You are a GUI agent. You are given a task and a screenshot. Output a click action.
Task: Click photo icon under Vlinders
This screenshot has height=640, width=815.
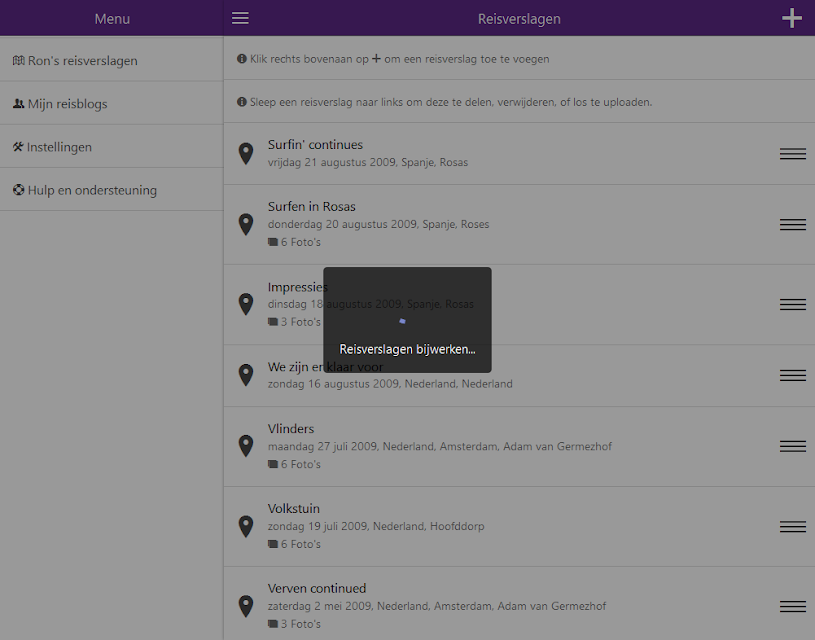tap(273, 464)
